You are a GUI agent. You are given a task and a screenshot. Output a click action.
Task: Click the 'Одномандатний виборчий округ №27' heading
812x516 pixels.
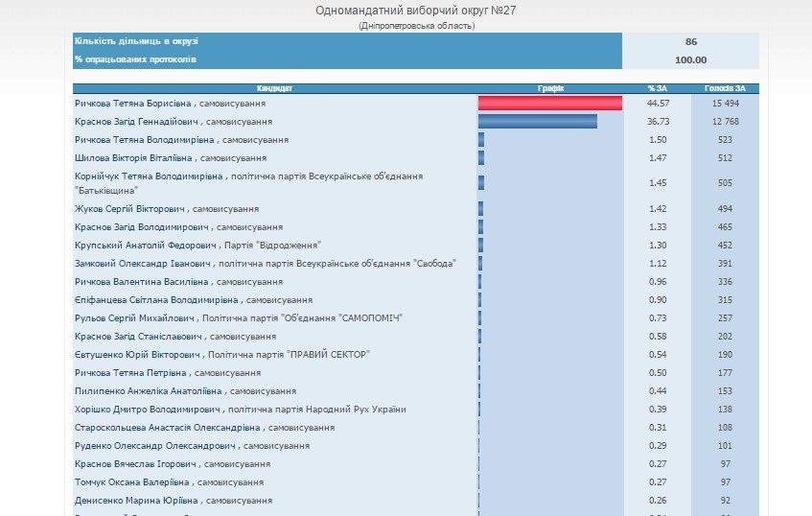coord(415,11)
